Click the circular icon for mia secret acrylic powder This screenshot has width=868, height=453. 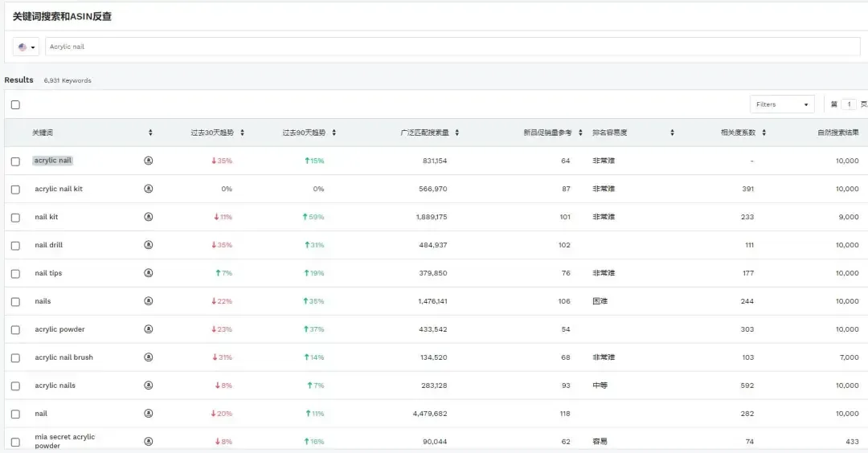[149, 442]
